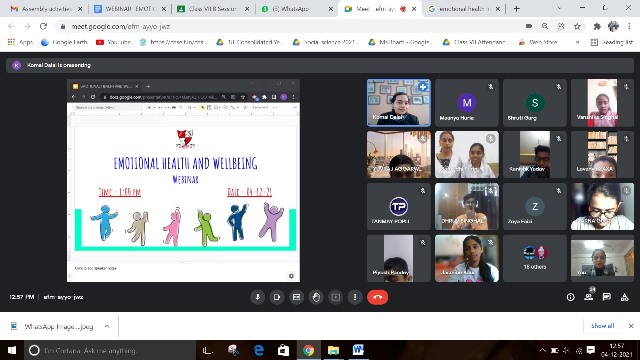Open the Web Store bookmark
Viewport: 640px width, 360px height.
538,42
